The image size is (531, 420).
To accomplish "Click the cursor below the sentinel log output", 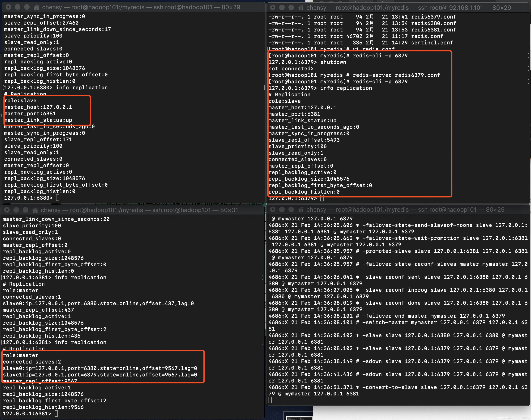I will pos(270,400).
